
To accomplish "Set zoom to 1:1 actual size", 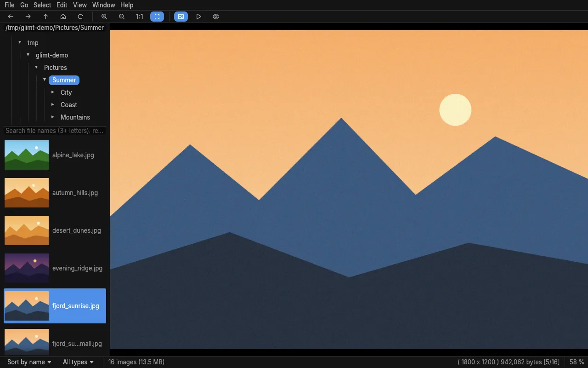I will pyautogui.click(x=139, y=17).
